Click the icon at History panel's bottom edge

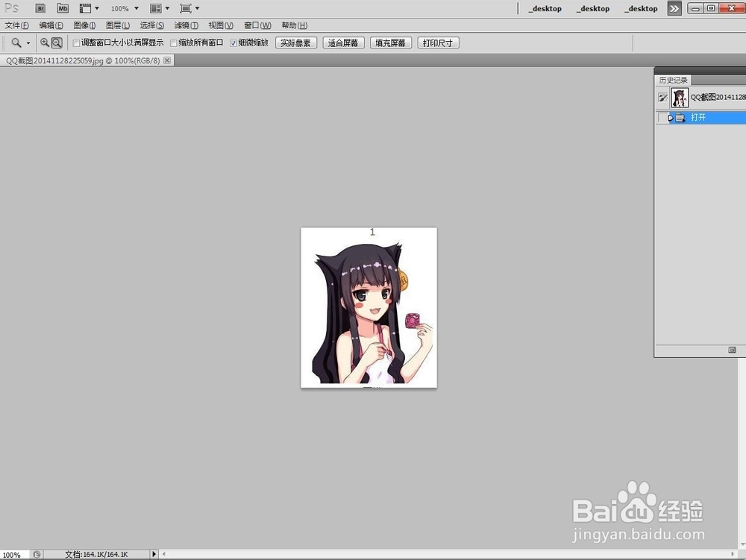point(732,350)
